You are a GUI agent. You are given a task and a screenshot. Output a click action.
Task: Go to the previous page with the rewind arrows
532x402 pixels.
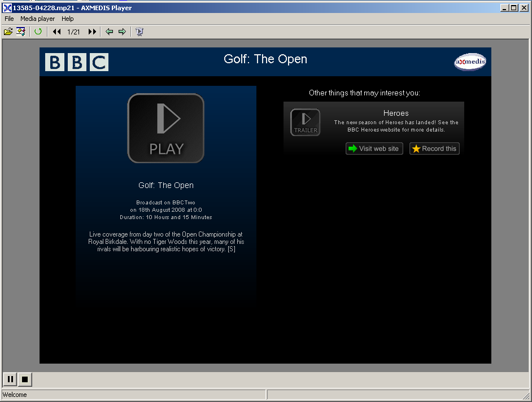[x=56, y=32]
